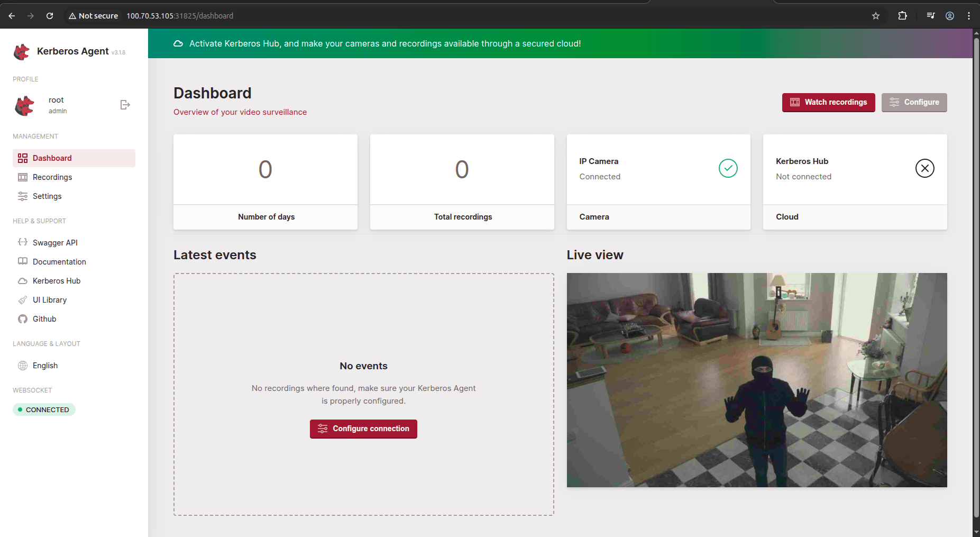Open the UI Library link
Image resolution: width=980 pixels, height=537 pixels.
click(x=74, y=300)
